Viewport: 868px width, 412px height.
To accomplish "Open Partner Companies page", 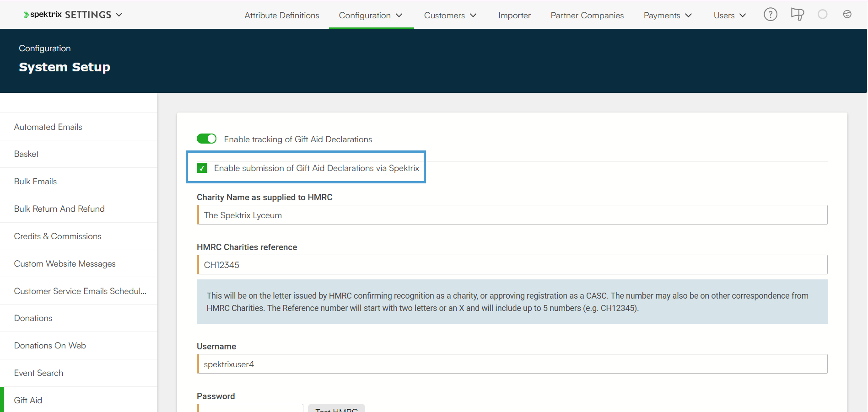I will 587,16.
